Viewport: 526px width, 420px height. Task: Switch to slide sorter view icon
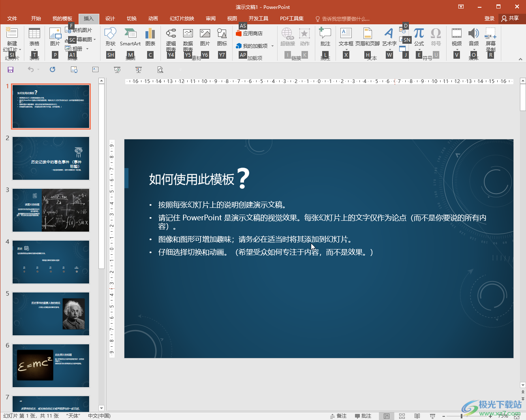402,416
